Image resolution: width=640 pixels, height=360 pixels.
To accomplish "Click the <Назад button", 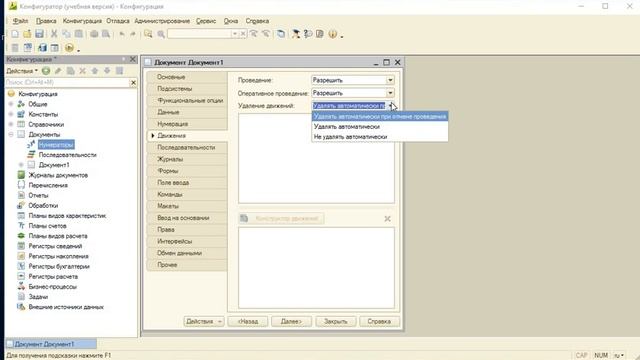I will [248, 322].
